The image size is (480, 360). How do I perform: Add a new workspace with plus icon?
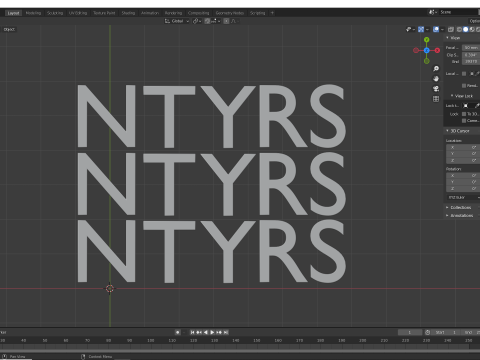(272, 13)
